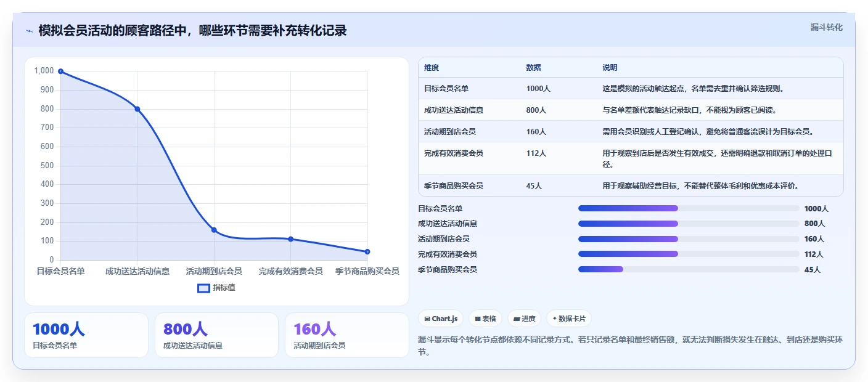868x382 pixels.
Task: Click the 漏斗转化 tag in header
Action: pos(826,27)
